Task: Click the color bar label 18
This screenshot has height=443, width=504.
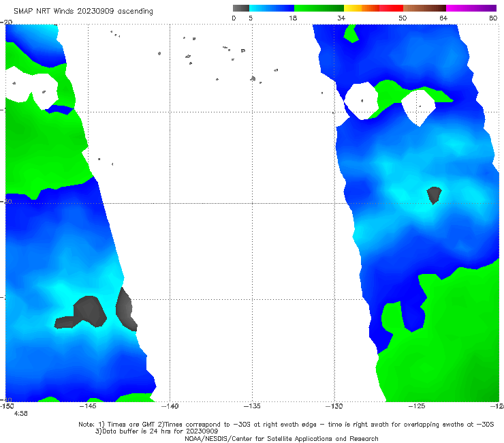Action: tap(293, 18)
